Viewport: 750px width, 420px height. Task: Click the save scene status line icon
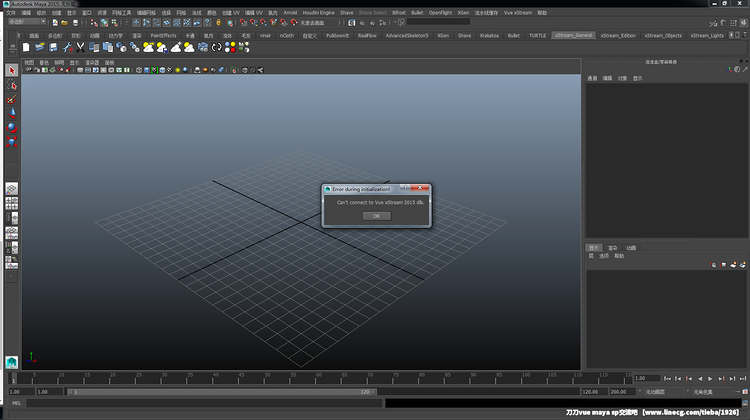pos(75,22)
